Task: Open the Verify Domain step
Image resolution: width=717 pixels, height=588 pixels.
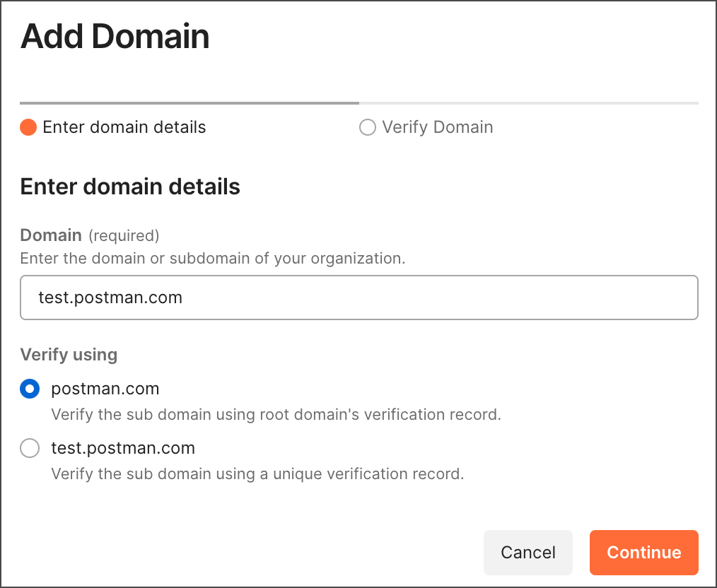Action: pyautogui.click(x=426, y=127)
